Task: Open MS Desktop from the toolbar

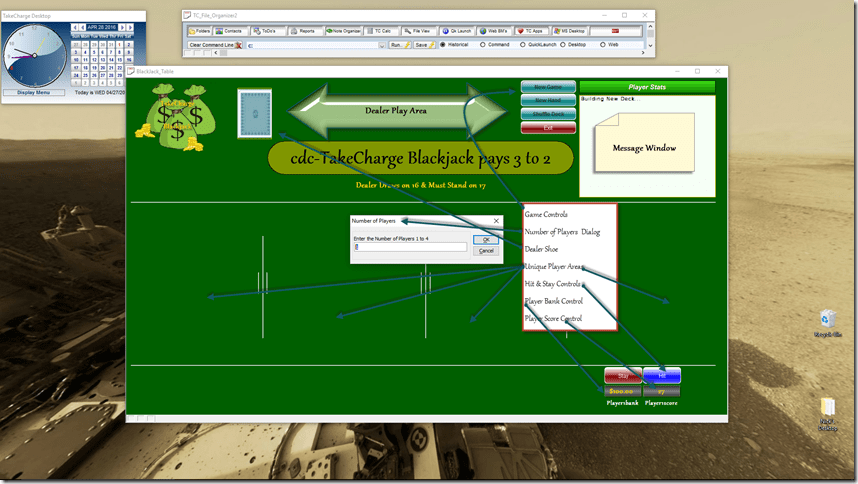Action: [569, 31]
